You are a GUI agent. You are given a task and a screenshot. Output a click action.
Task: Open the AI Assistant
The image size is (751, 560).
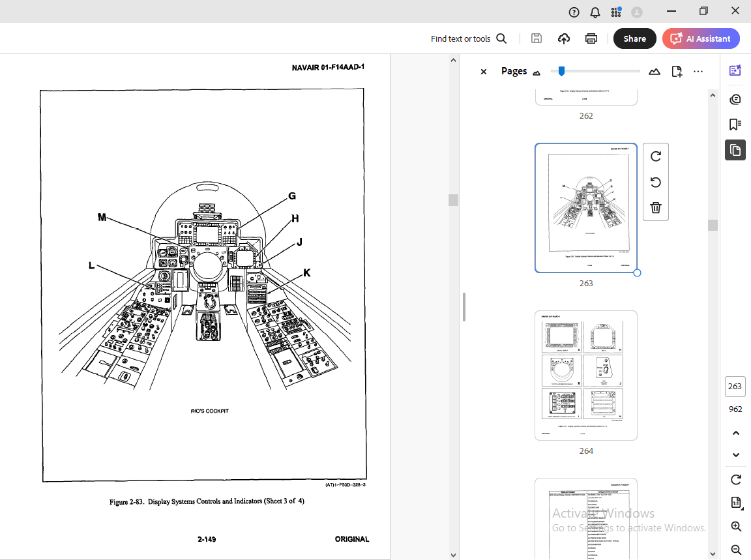click(700, 38)
